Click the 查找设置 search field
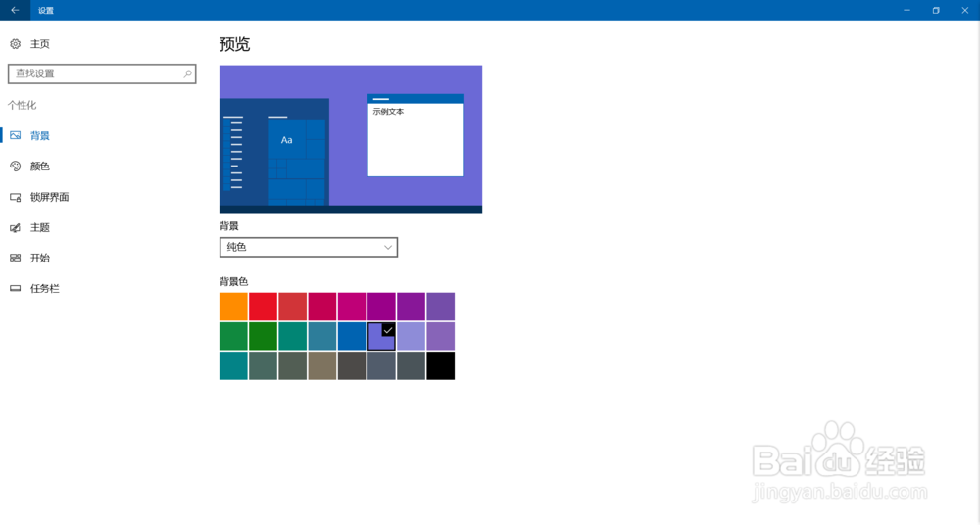Viewport: 980px width, 525px height. pos(102,73)
